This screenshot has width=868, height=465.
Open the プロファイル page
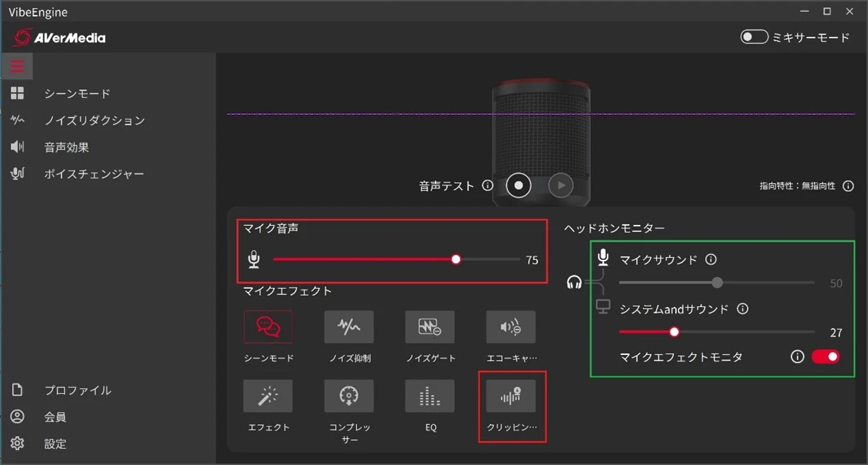77,390
